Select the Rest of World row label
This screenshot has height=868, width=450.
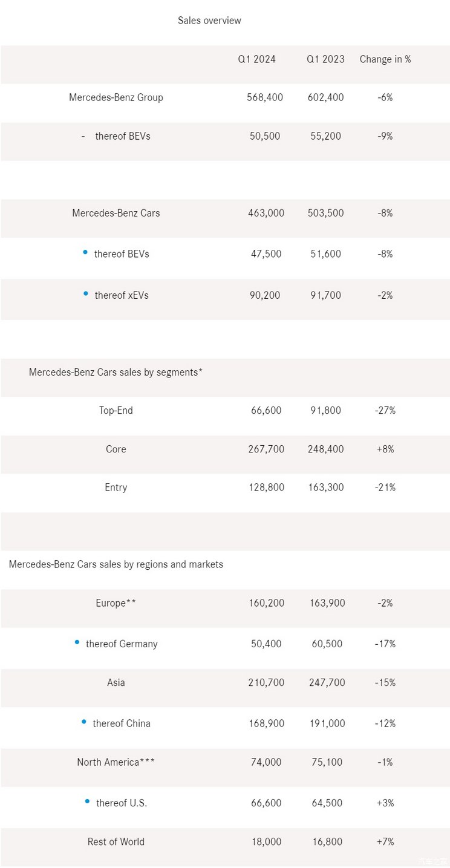point(116,841)
